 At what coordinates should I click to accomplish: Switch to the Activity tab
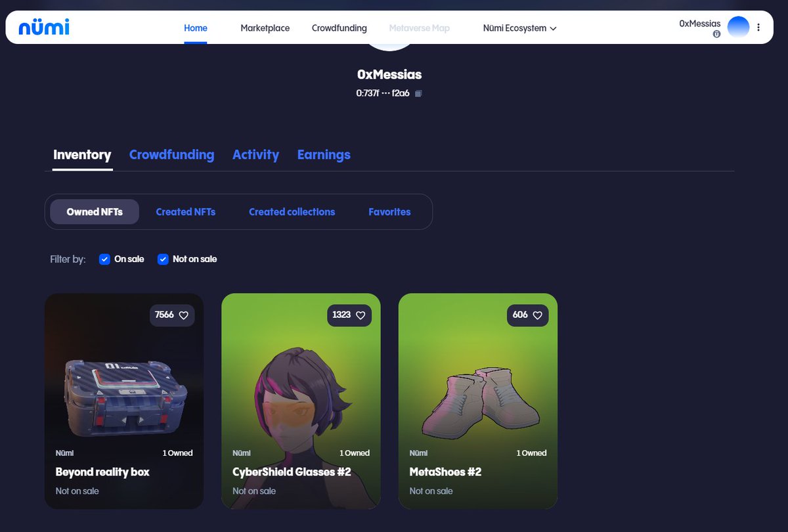(255, 154)
